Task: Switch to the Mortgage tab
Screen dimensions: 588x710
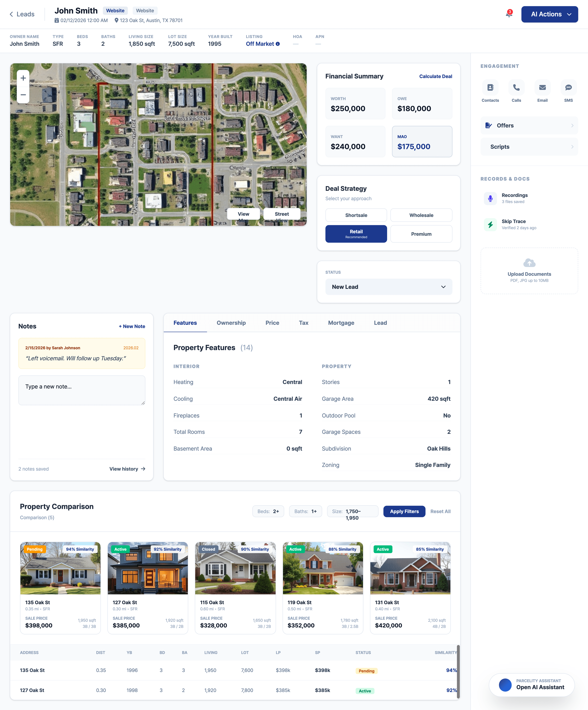Action: point(341,323)
